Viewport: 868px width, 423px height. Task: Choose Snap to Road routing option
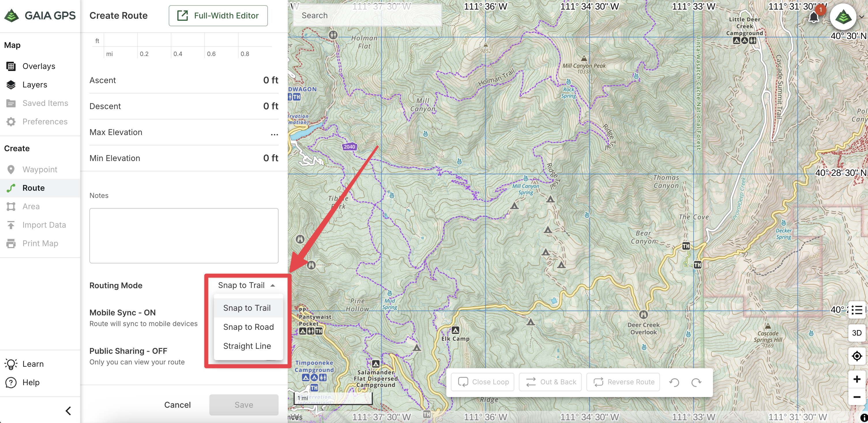click(248, 327)
